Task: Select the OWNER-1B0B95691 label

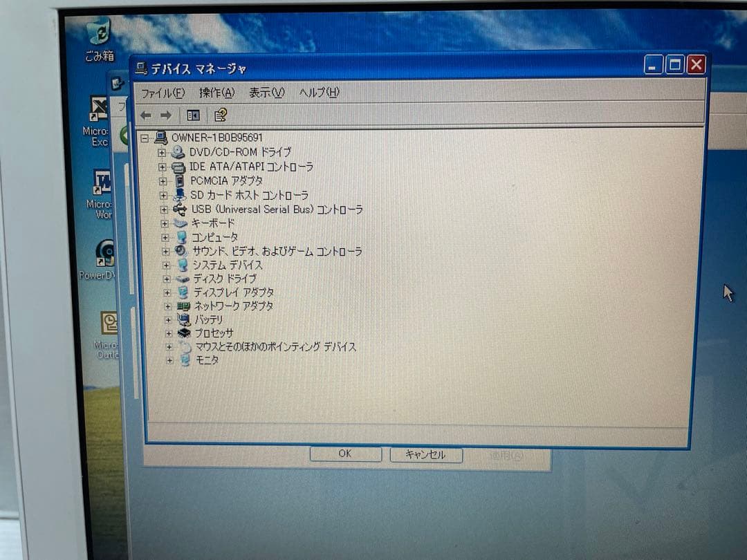Action: coord(217,138)
